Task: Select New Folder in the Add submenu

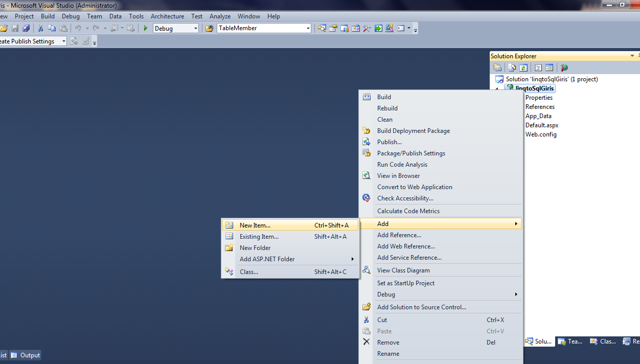Action: point(290,248)
